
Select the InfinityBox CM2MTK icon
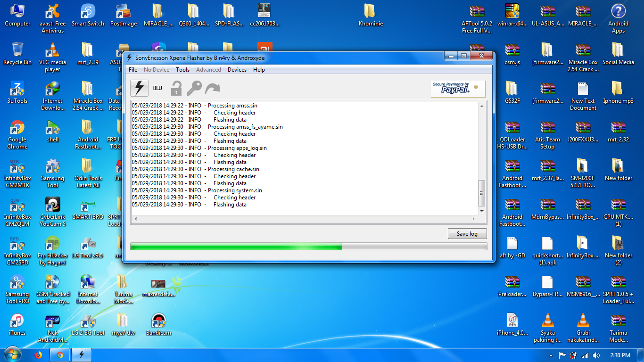click(x=17, y=173)
